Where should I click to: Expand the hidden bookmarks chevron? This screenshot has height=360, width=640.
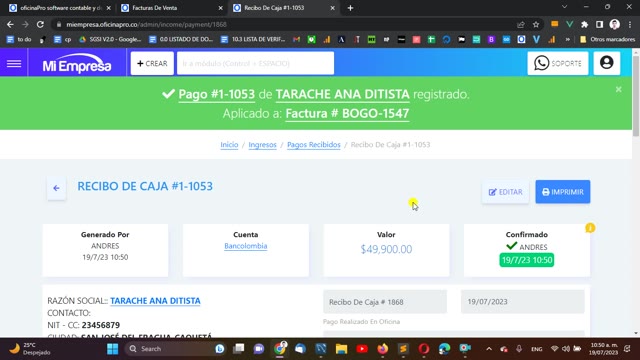567,39
